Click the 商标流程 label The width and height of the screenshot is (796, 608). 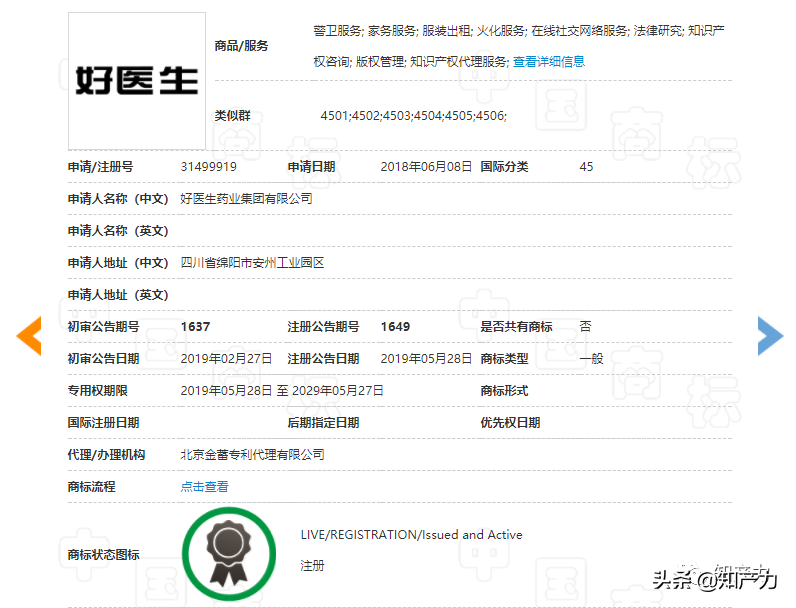91,486
